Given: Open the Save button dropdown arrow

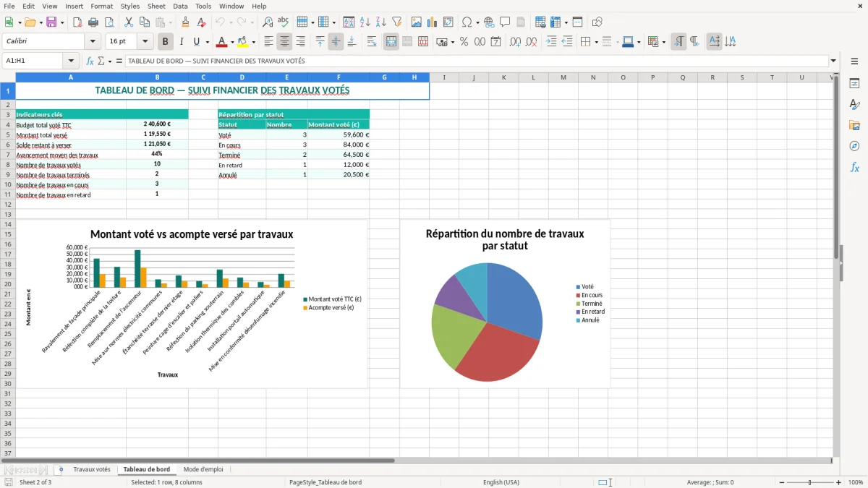Looking at the screenshot, I should [x=62, y=22].
